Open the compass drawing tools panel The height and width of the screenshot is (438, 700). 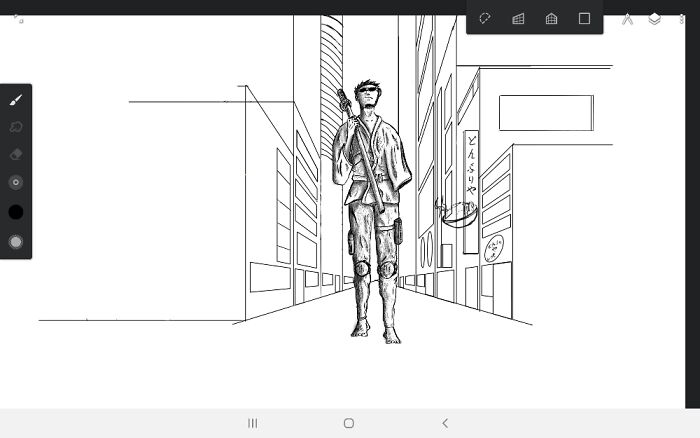point(627,18)
